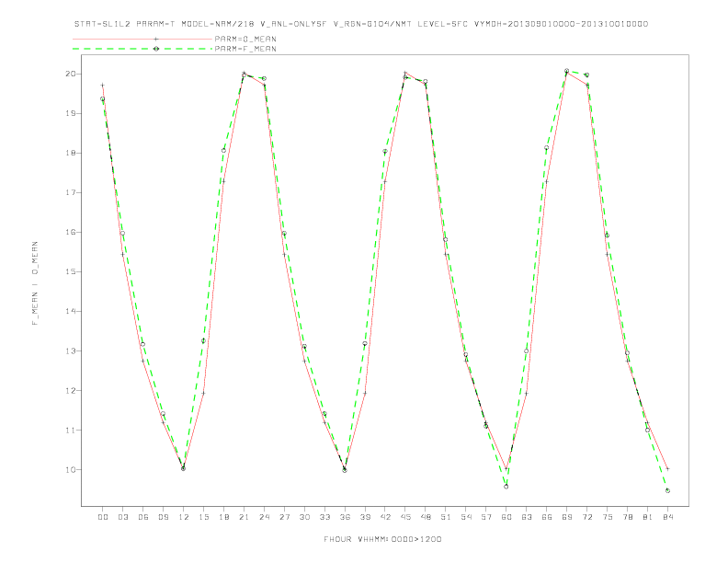This screenshot has height=563, width=728.
Task: Click x-axis forecast hour label 63
Action: (x=527, y=517)
